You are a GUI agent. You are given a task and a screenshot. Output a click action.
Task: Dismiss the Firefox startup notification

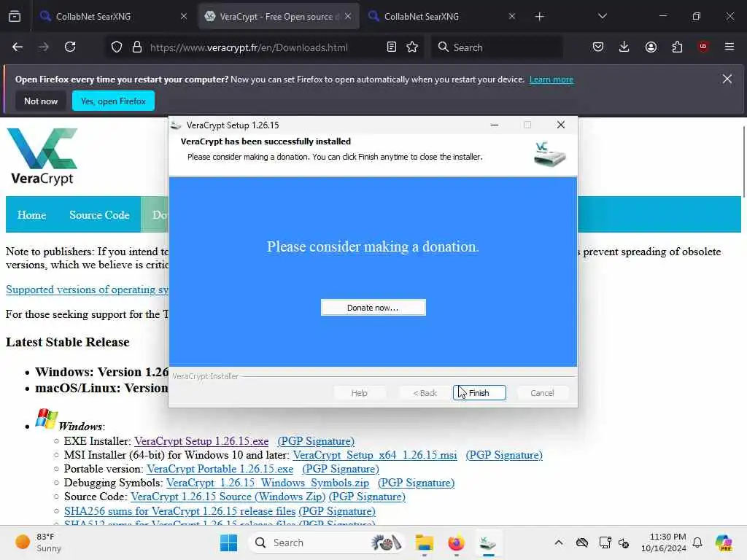tap(727, 79)
